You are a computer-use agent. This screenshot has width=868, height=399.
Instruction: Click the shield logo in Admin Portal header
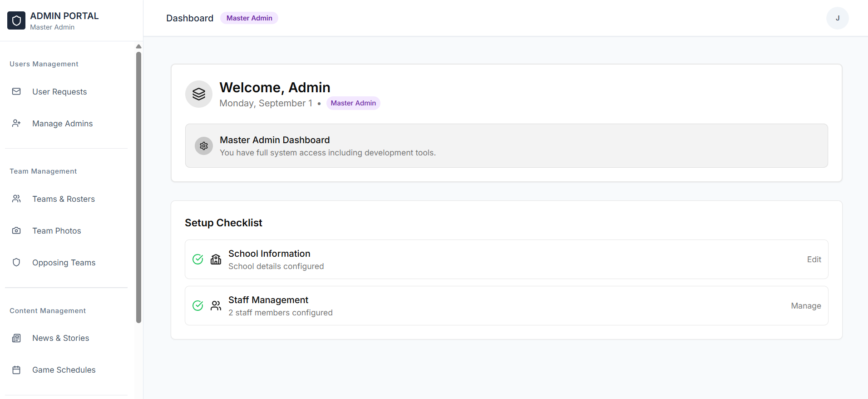16,20
